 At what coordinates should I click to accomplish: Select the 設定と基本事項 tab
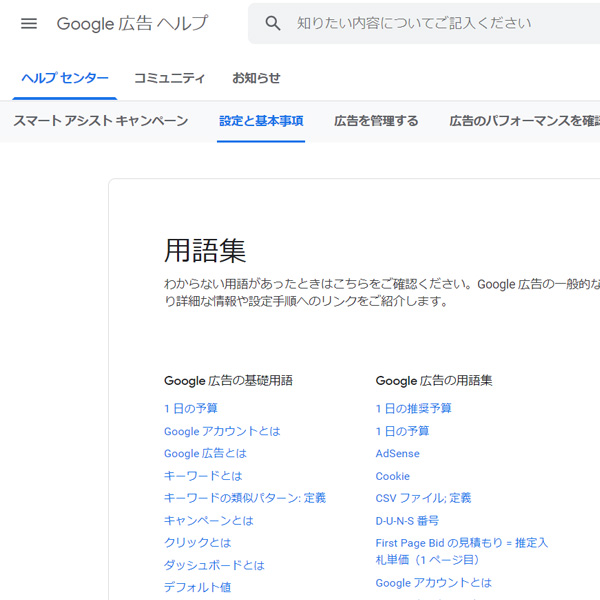click(261, 121)
